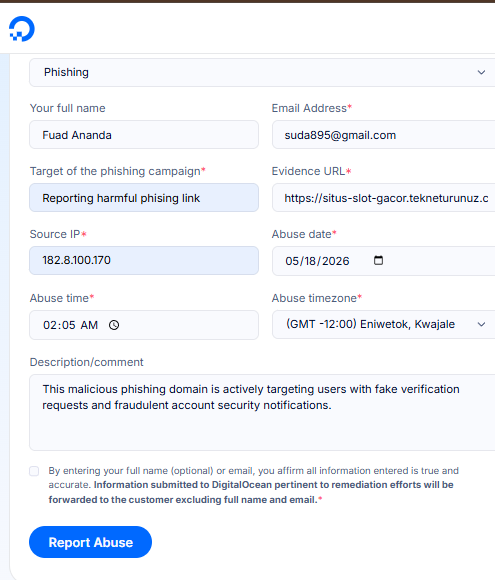Screen dimensions: 495x580
Task: Click into the Evidence URL field
Action: pyautogui.click(x=384, y=198)
